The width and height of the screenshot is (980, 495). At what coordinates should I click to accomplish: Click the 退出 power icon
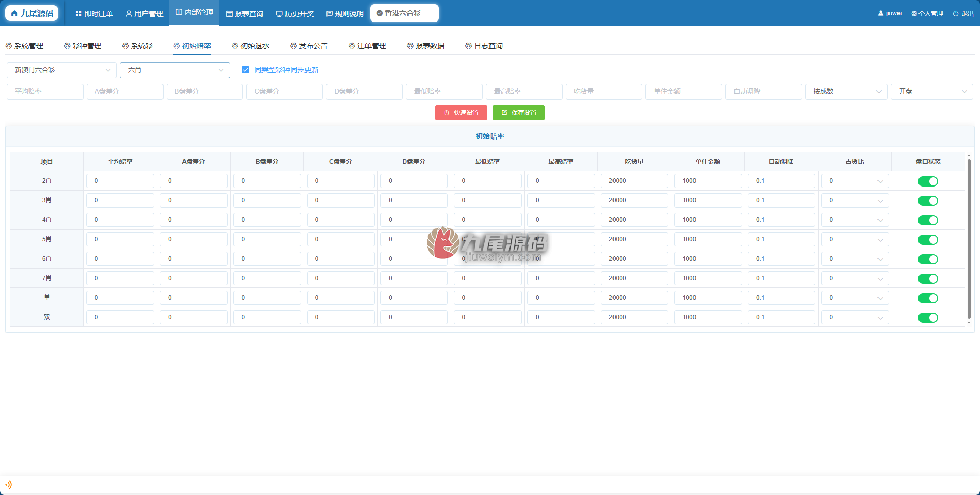tap(956, 14)
